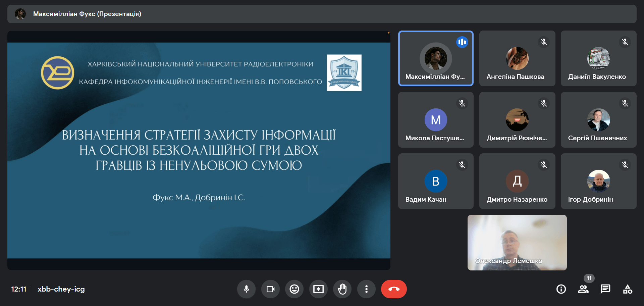Open the three-dot more options menu
This screenshot has width=644, height=306.
click(x=366, y=289)
